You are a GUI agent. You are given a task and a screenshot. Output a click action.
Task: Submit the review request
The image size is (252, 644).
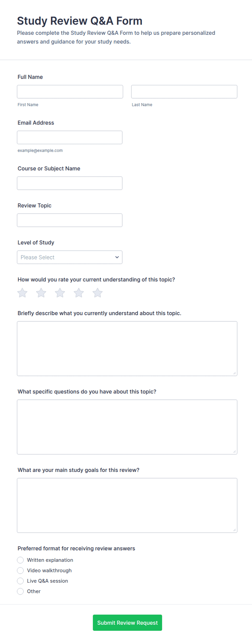tap(127, 623)
